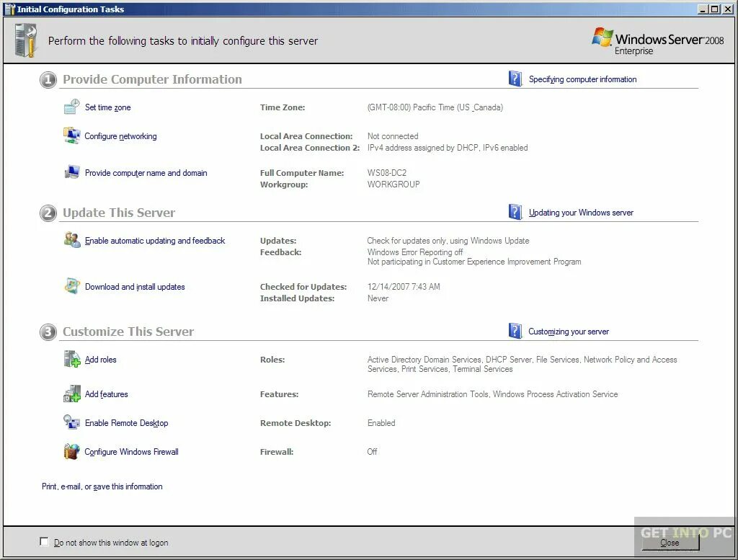Click help icon beside Updating your Windows server

click(x=515, y=212)
